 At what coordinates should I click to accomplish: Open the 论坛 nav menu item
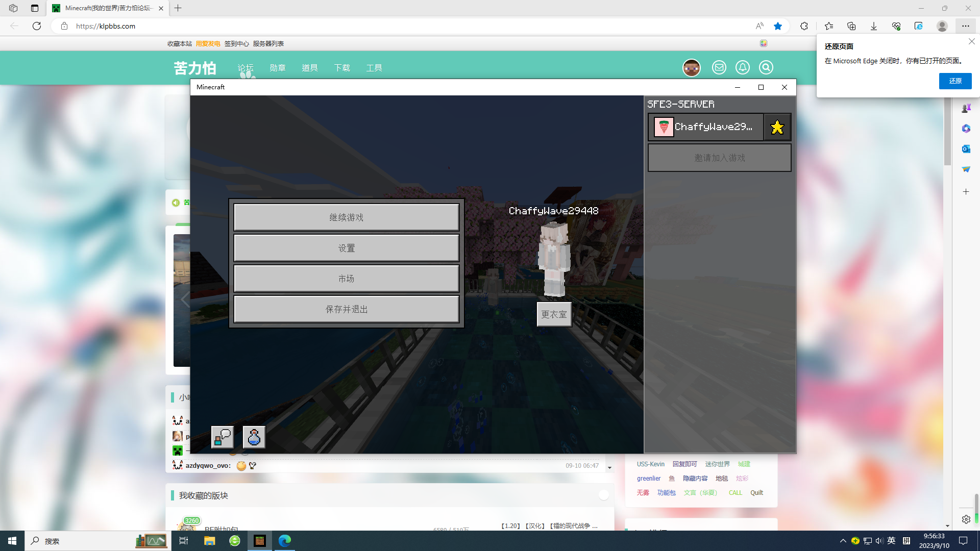click(246, 68)
